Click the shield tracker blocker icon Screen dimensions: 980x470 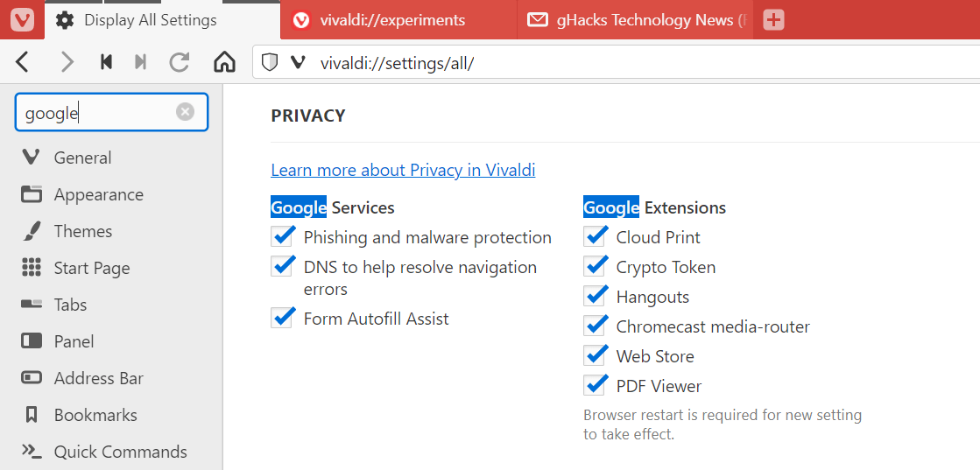(270, 62)
